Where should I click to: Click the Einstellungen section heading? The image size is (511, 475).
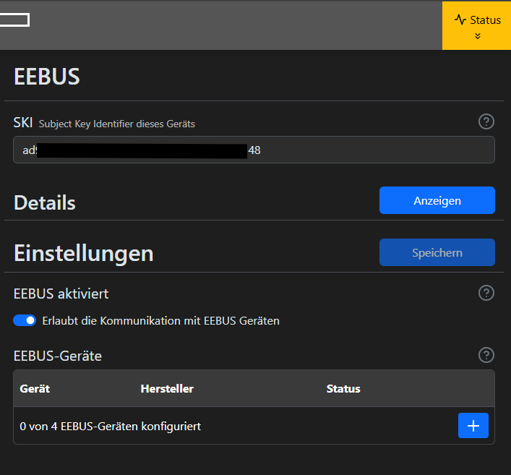pos(84,253)
